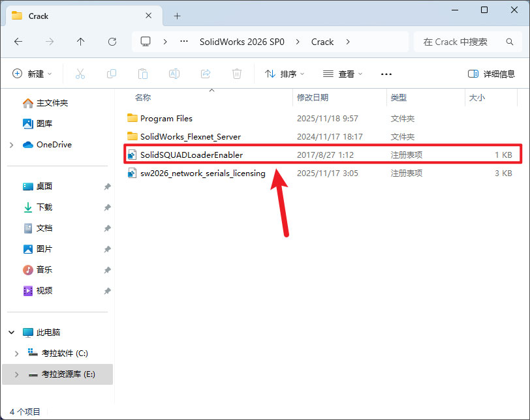Refresh the current folder view
This screenshot has height=420, width=530.
coord(112,42)
